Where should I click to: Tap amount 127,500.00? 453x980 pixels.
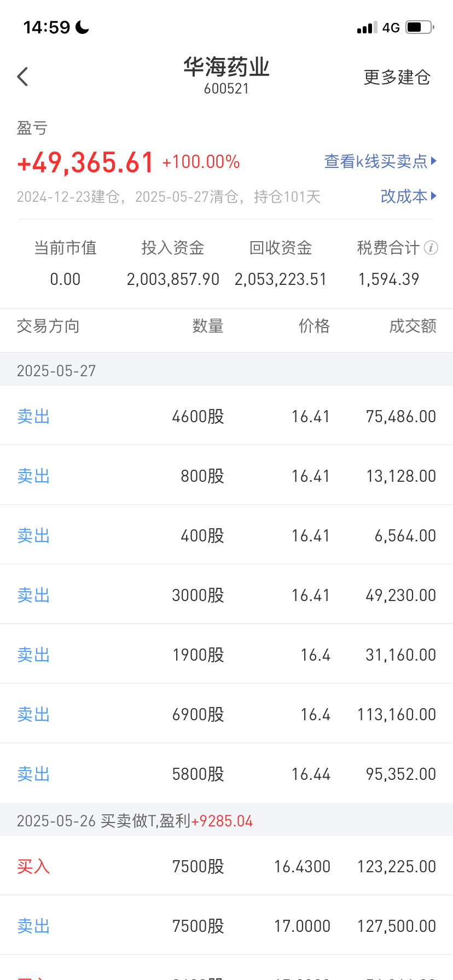coord(397,926)
